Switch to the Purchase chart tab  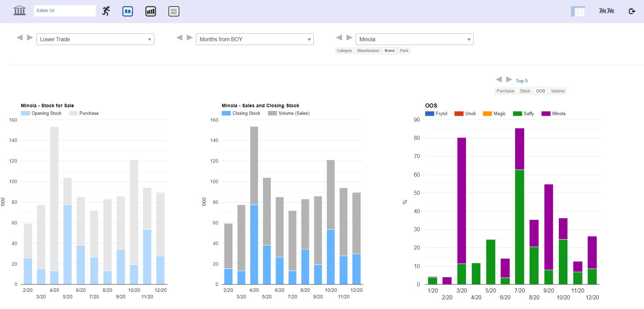505,91
